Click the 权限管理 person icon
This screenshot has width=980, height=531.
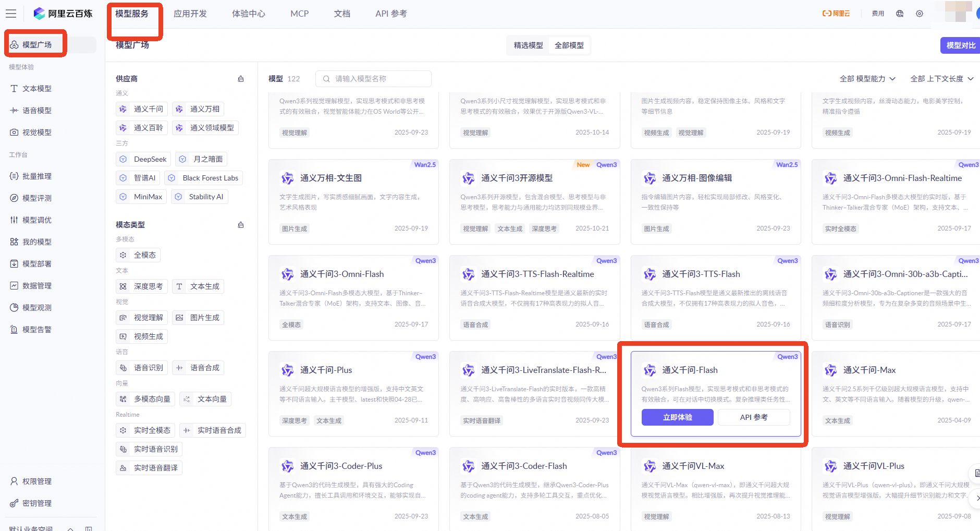tap(14, 481)
